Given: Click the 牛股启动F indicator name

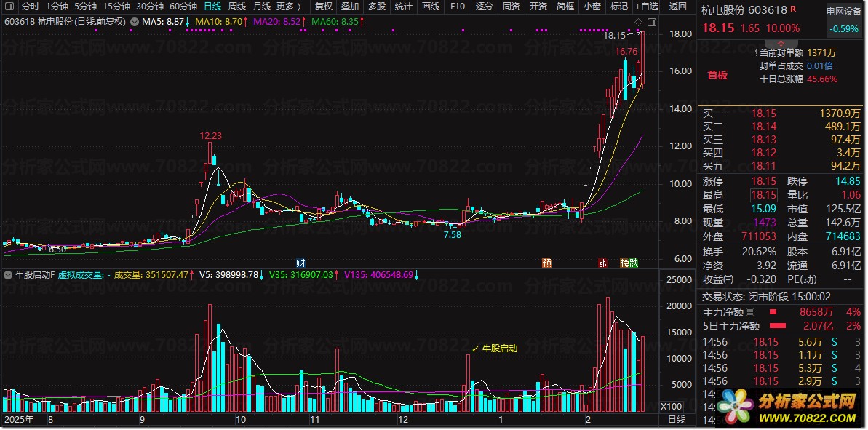Looking at the screenshot, I should [x=34, y=274].
